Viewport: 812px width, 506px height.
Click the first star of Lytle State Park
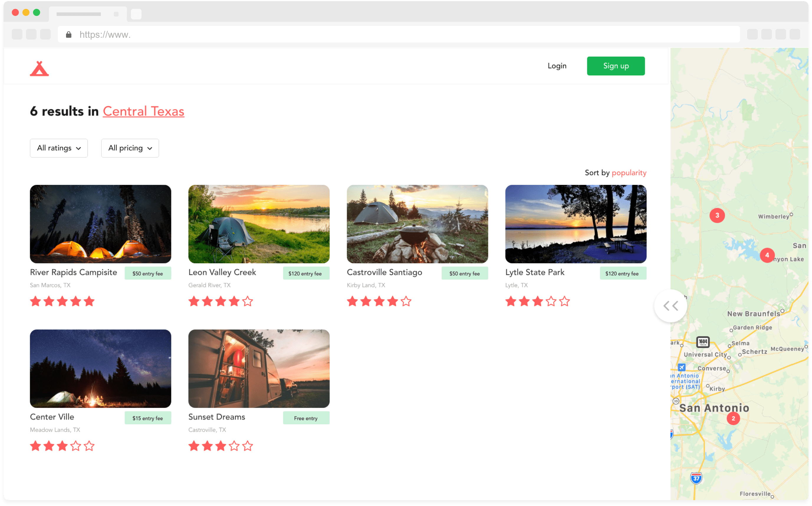point(511,301)
